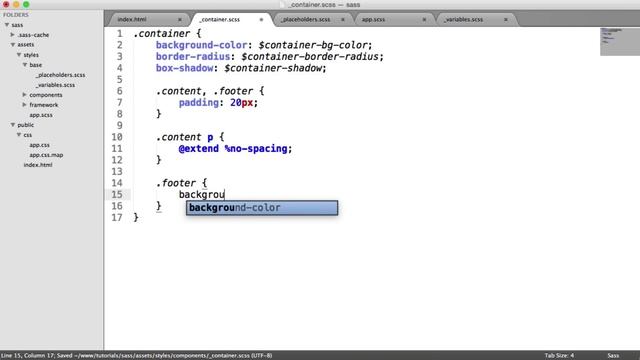Screen dimensions: 640x360
Task: Accept the background-color autocomplete suggestion
Action: point(262,208)
